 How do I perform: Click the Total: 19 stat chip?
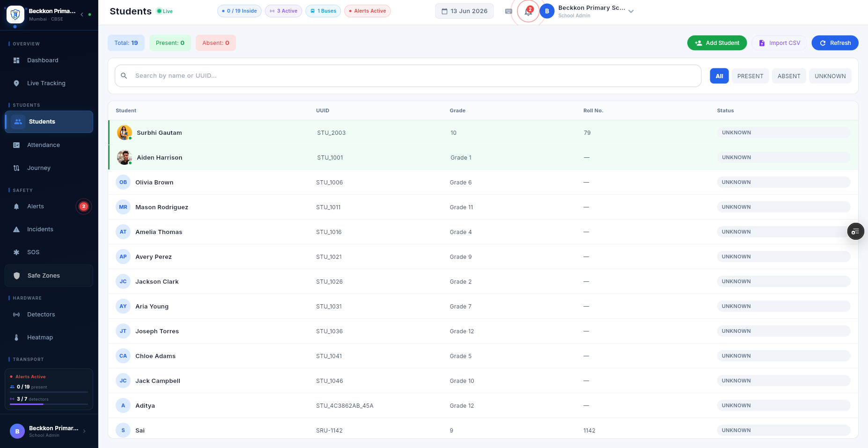(x=126, y=43)
